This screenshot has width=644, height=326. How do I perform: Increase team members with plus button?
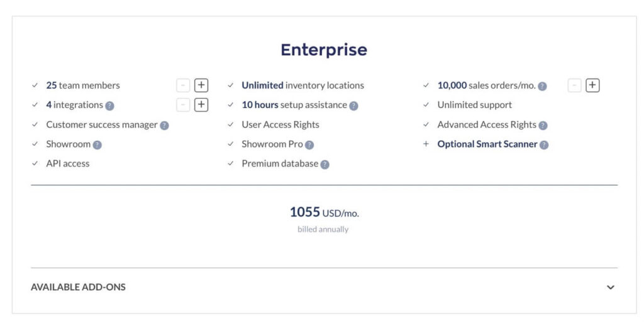point(201,85)
